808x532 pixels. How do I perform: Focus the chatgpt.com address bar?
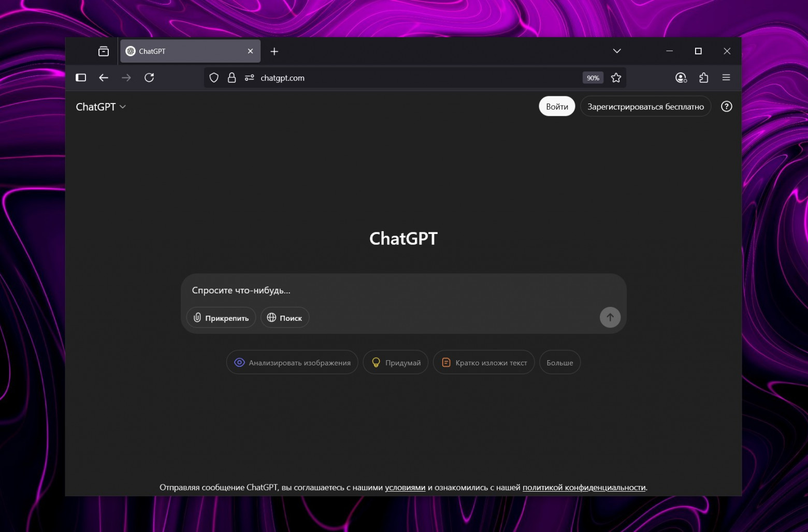pos(414,78)
